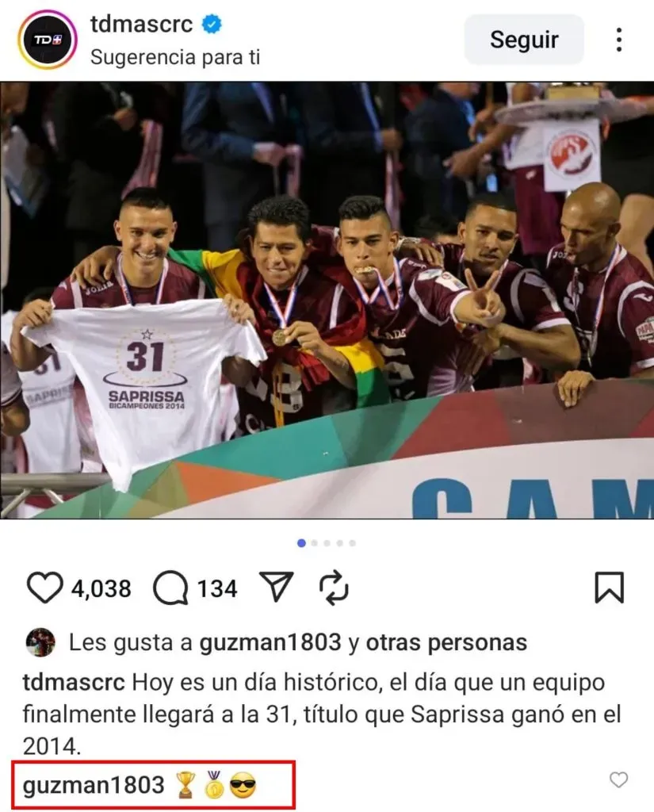Like guzman1803's comment with small heart
654x812 pixels.
[618, 780]
